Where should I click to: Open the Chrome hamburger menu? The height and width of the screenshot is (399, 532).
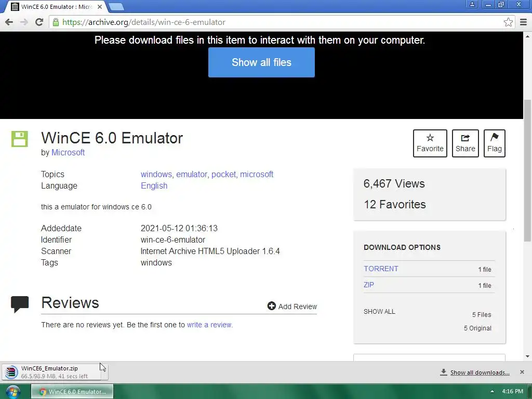tap(523, 22)
